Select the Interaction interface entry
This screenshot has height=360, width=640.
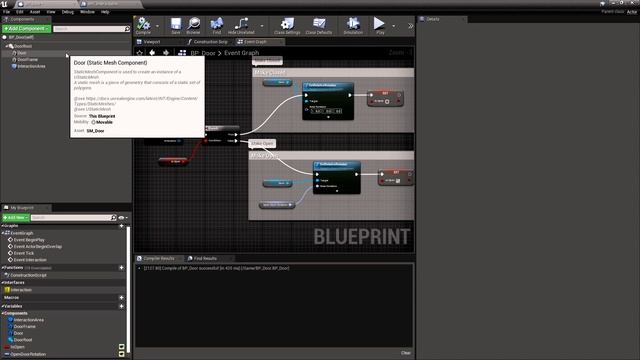[21, 290]
